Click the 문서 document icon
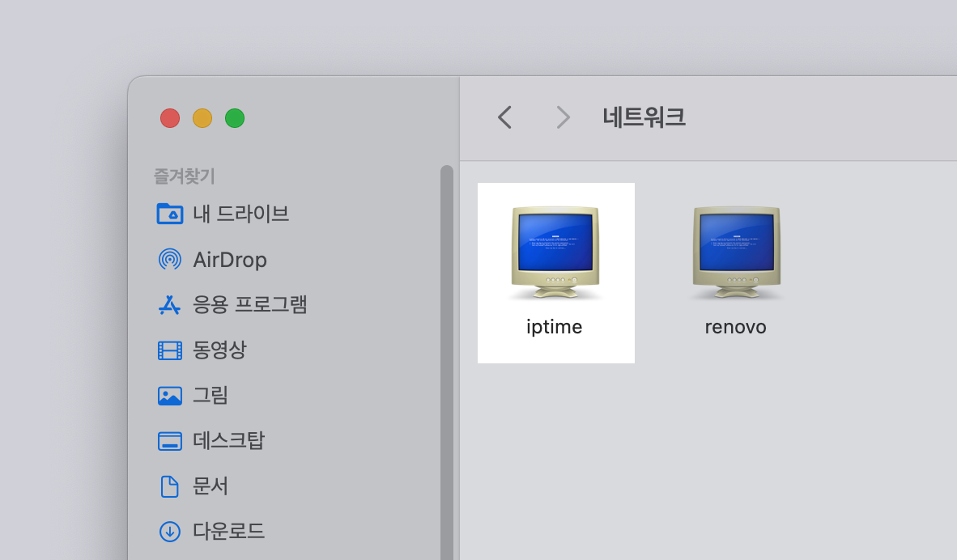The image size is (957, 560). pyautogui.click(x=170, y=486)
